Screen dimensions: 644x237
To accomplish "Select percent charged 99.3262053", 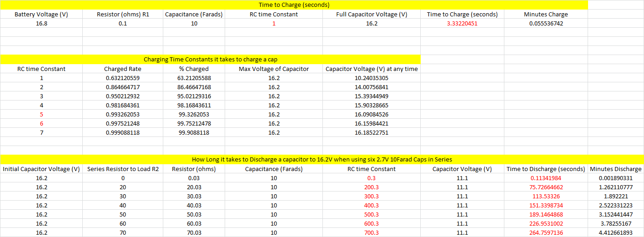I will (194, 114).
